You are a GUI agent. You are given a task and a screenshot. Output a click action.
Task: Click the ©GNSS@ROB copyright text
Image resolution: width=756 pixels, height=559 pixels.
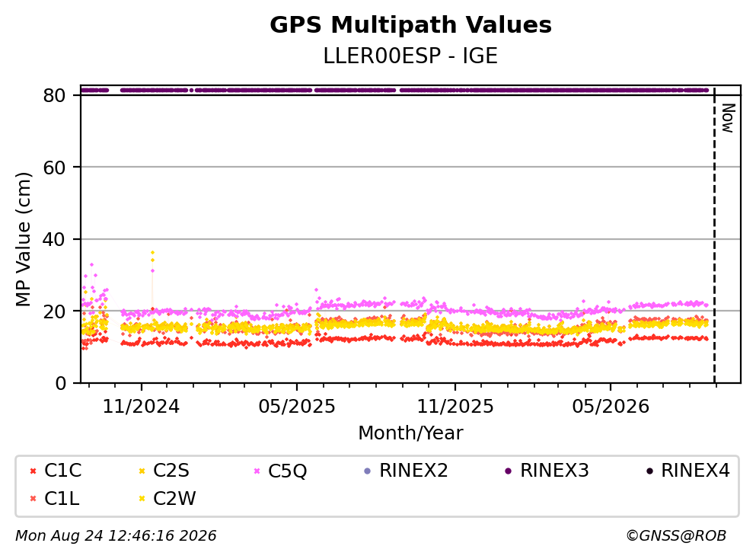(676, 536)
